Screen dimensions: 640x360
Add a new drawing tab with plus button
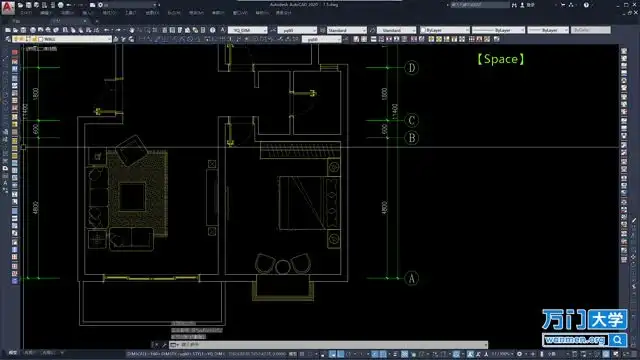click(x=97, y=21)
